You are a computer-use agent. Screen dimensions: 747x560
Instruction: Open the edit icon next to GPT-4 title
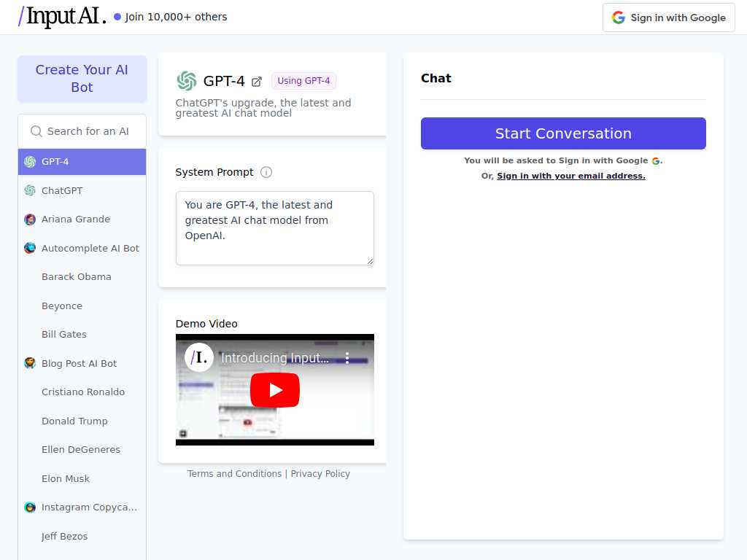[x=256, y=82]
